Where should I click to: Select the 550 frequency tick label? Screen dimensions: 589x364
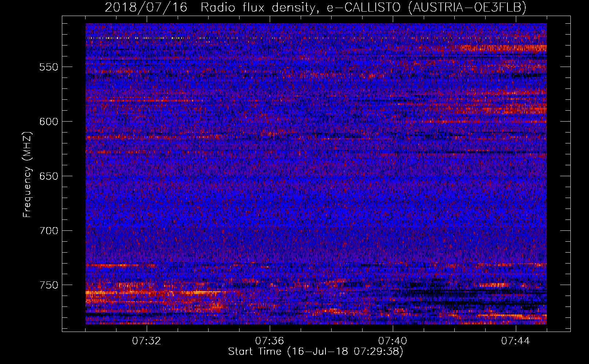(x=49, y=67)
